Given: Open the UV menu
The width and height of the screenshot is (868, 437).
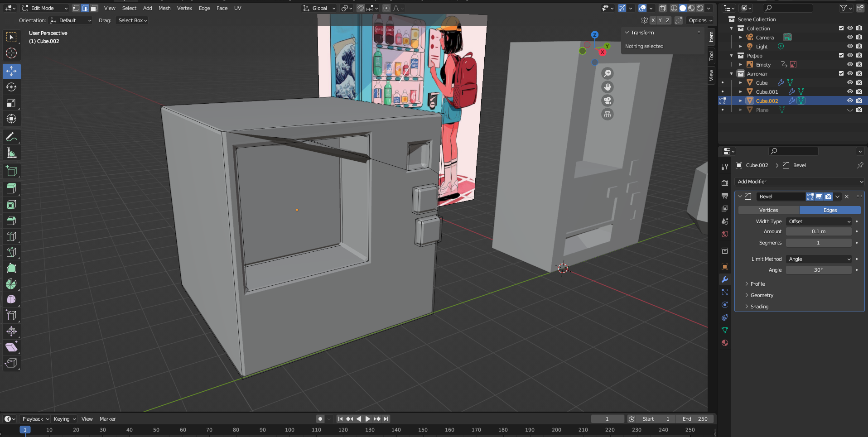Looking at the screenshot, I should tap(237, 8).
